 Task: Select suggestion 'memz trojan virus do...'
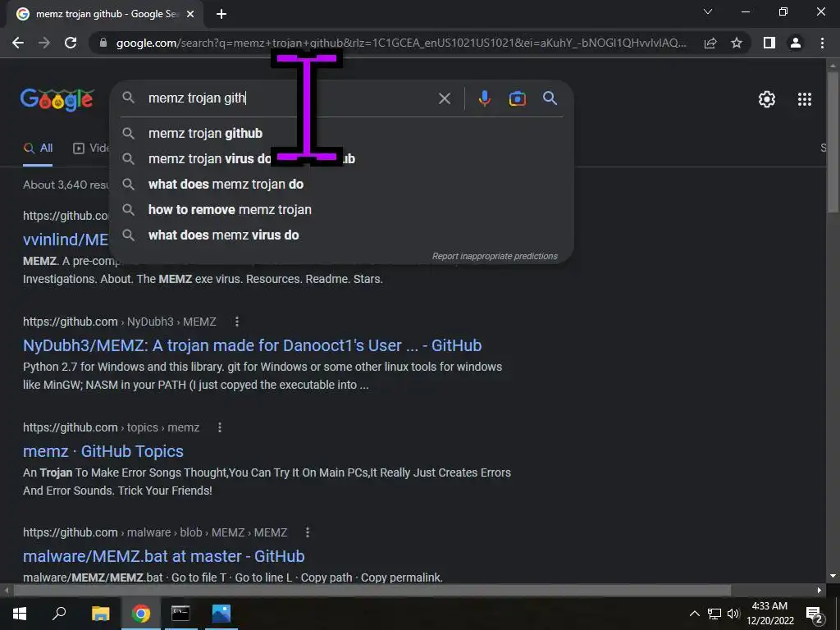pos(342,158)
